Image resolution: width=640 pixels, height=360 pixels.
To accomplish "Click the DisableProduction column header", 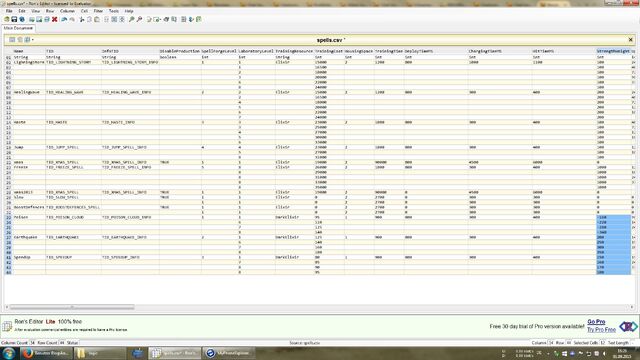I will [x=180, y=51].
